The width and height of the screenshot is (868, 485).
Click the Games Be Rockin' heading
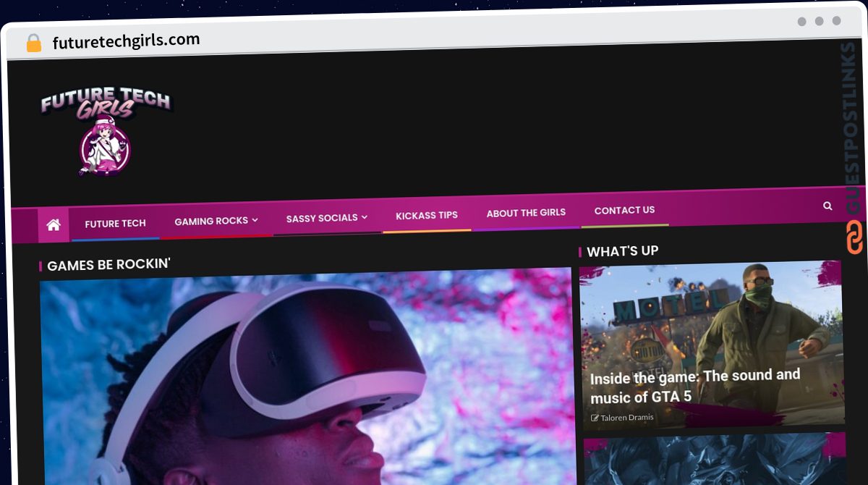pos(109,265)
